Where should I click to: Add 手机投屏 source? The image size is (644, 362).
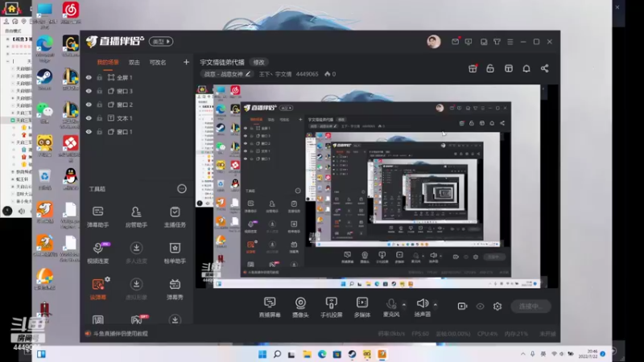click(332, 307)
